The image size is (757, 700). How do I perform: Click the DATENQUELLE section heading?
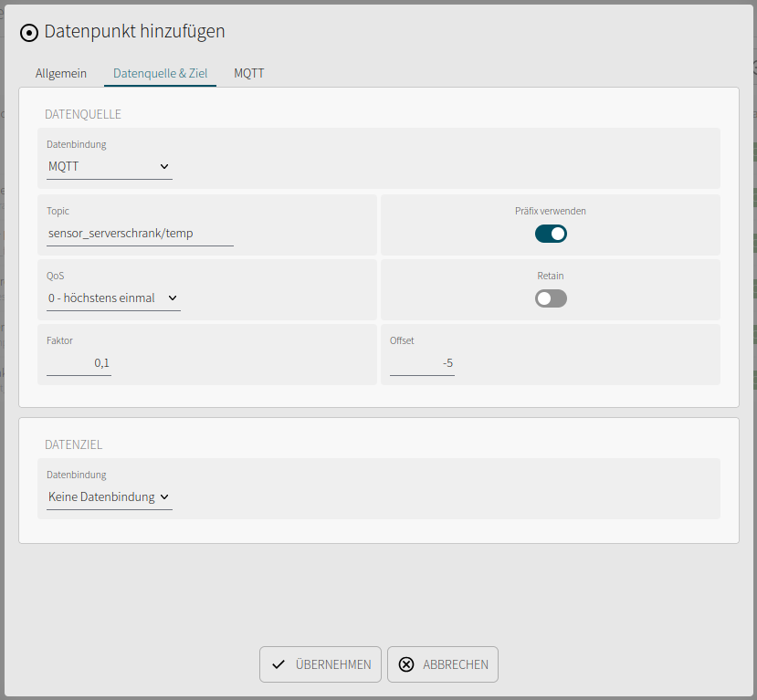tap(83, 114)
